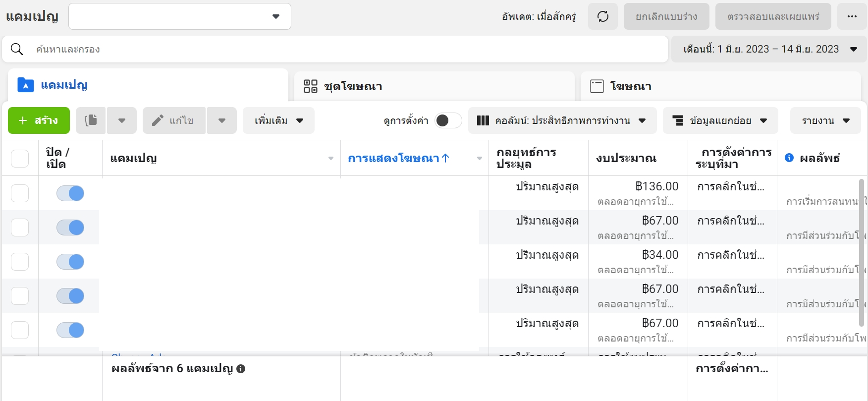Click the green สร้าง create button

click(x=39, y=120)
